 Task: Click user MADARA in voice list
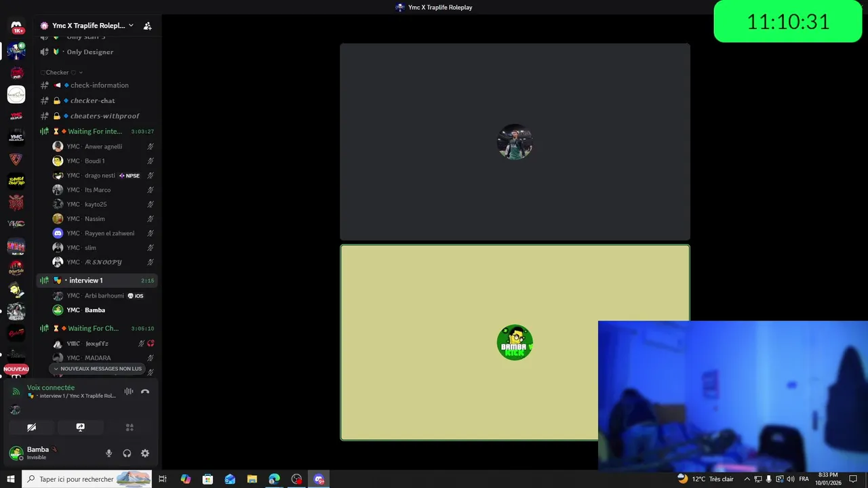[x=103, y=358]
